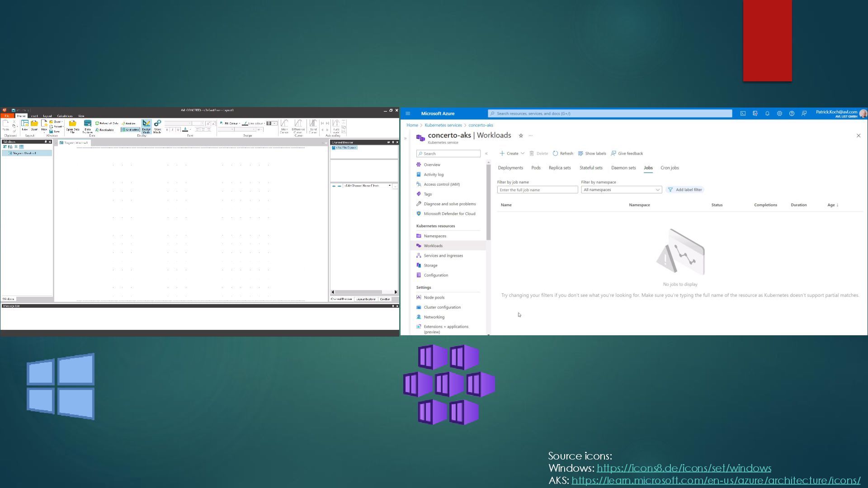Click the Azure header feedback icon

(x=804, y=113)
